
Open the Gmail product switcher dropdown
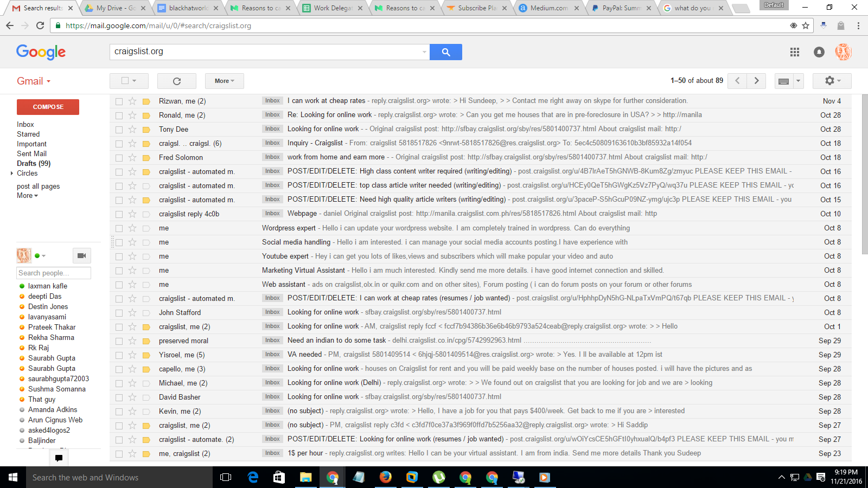[34, 81]
